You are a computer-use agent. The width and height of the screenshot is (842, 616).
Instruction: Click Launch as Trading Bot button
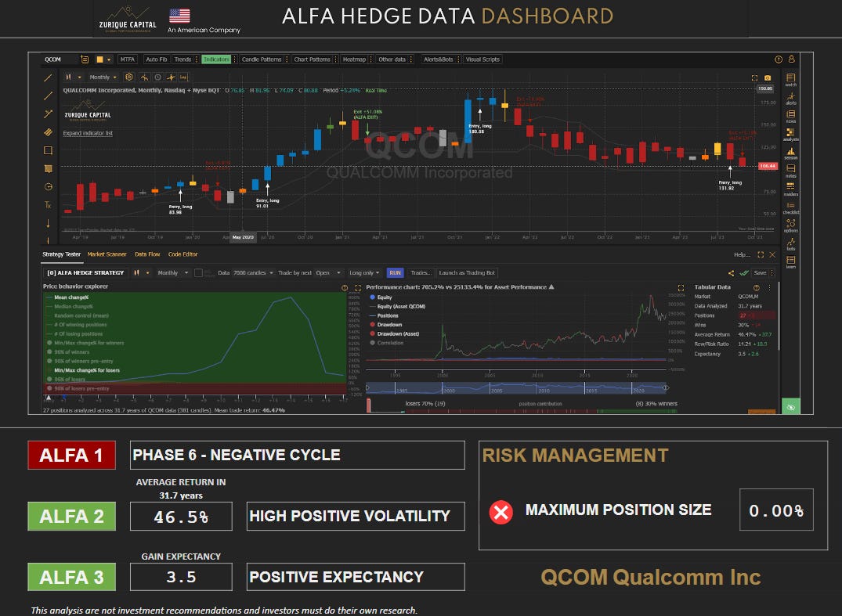tap(467, 273)
